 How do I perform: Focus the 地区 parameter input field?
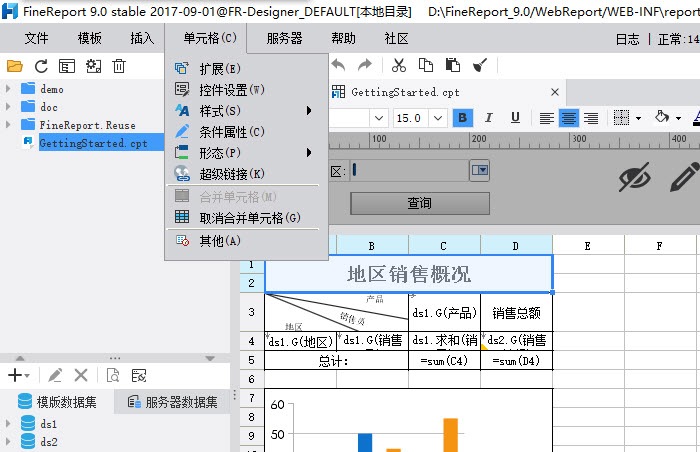tap(409, 170)
